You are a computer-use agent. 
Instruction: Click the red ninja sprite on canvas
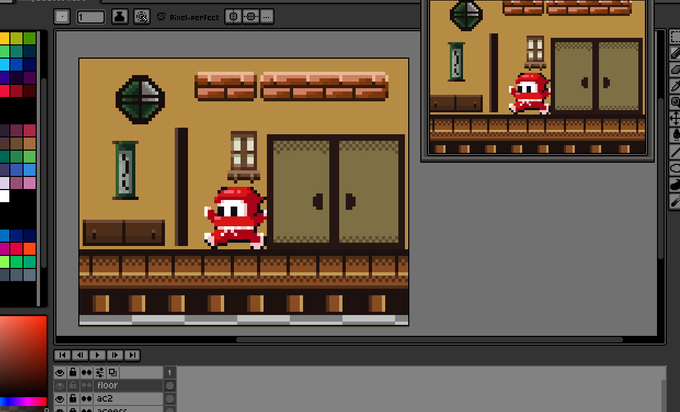235,218
